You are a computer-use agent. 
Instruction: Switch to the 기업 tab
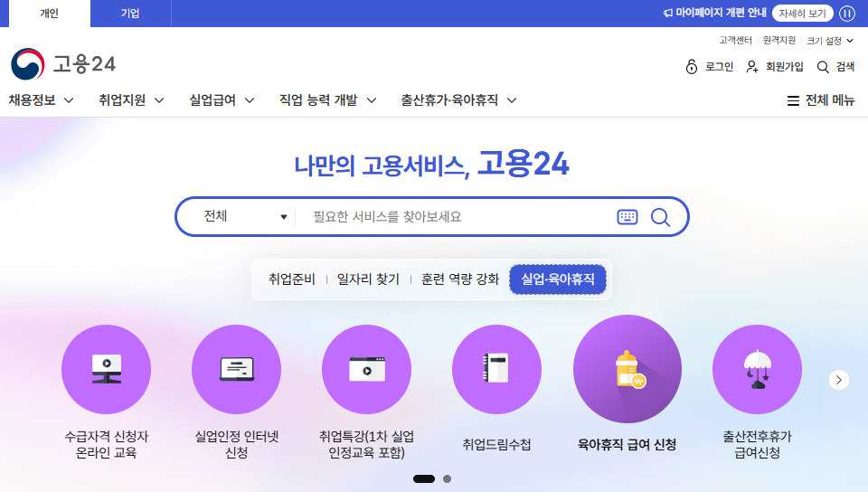pos(130,14)
